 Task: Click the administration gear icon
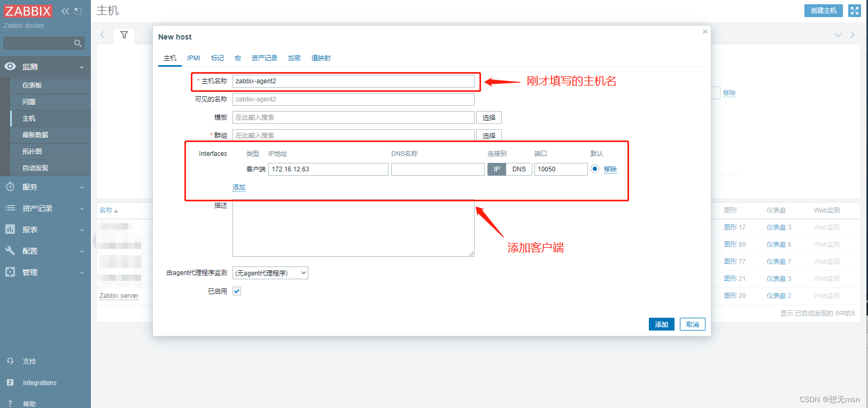tap(10, 272)
